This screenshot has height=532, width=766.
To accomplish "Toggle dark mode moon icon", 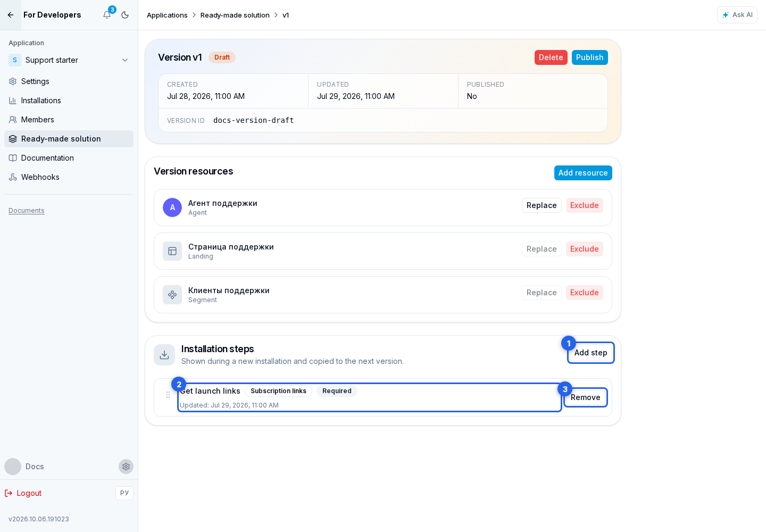I will click(x=125, y=15).
